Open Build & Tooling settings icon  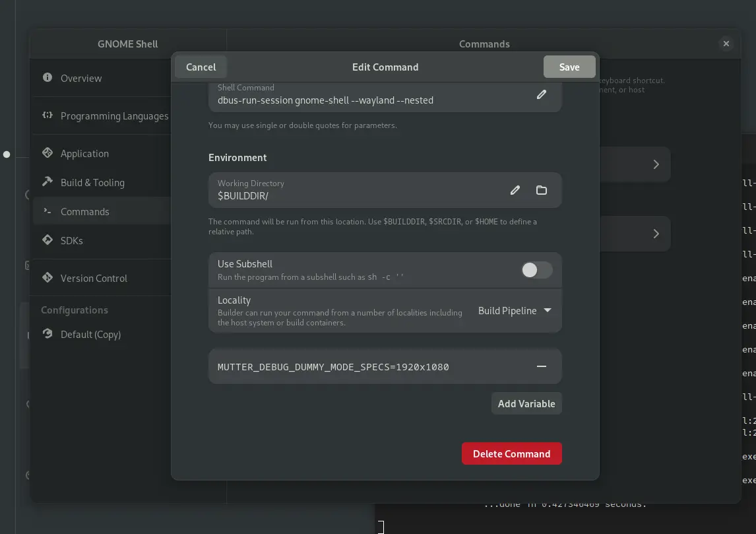point(47,182)
